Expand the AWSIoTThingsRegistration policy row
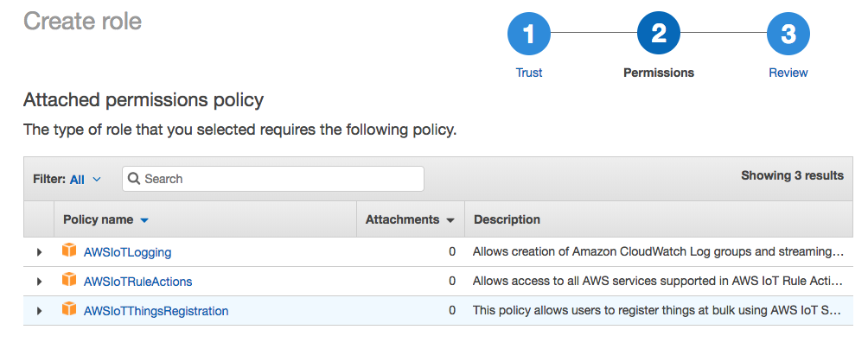 point(39,311)
